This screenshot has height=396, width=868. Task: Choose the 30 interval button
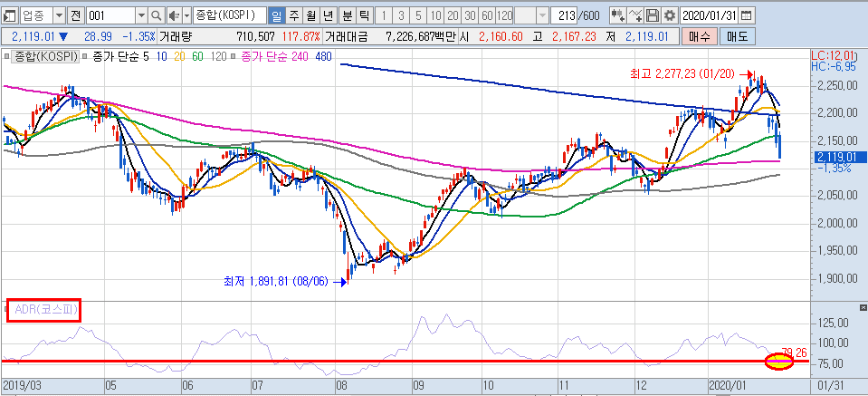click(x=470, y=15)
